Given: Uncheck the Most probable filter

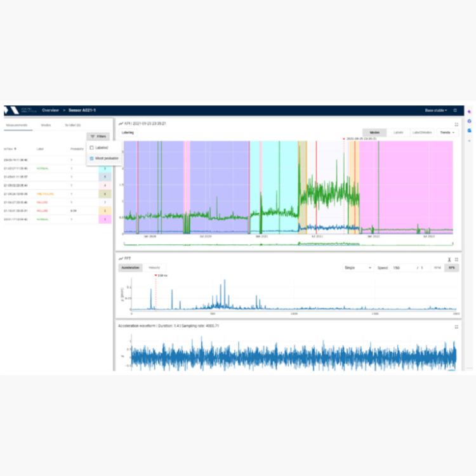Looking at the screenshot, I should 92,159.
